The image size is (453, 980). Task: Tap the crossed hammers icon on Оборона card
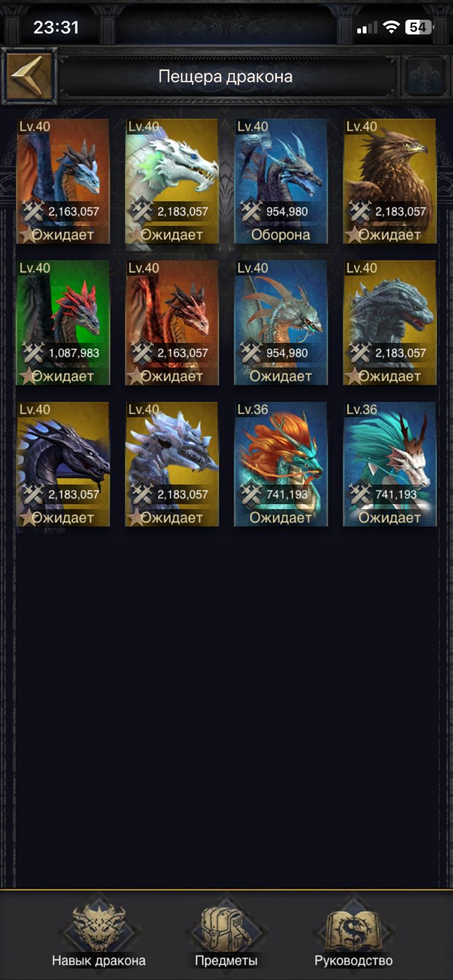251,211
